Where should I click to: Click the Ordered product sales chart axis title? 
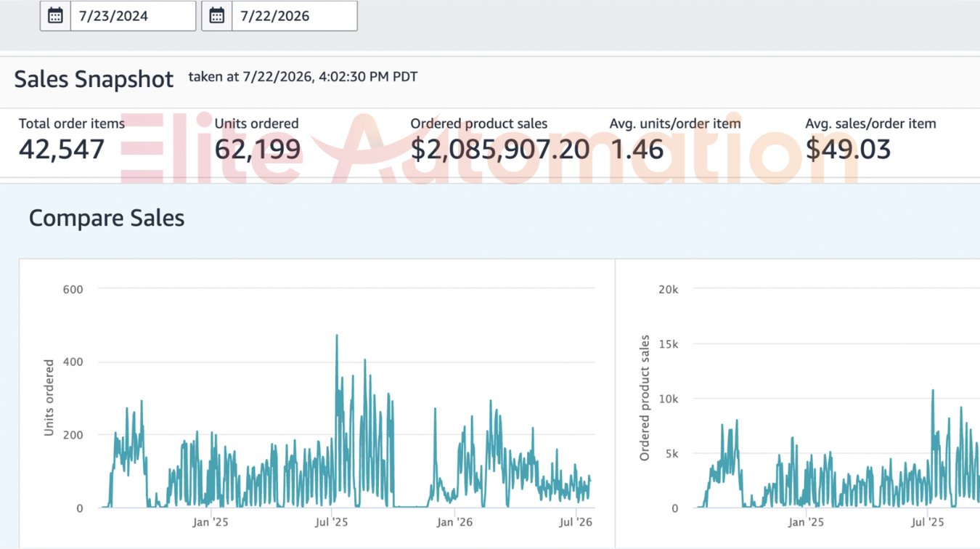point(645,398)
